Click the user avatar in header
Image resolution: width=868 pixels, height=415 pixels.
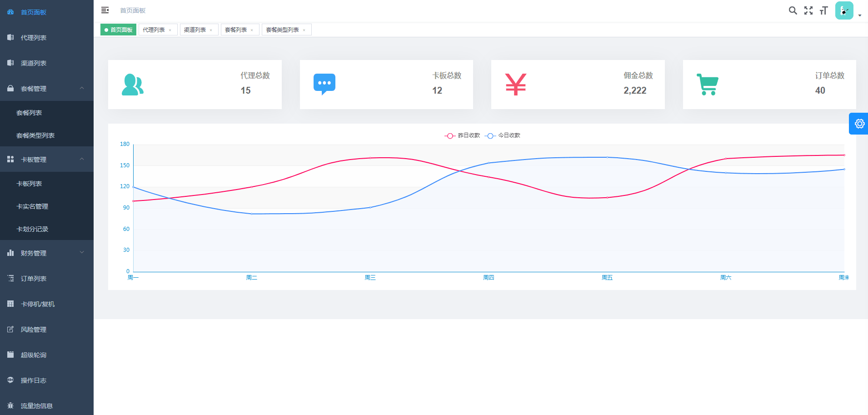pyautogui.click(x=844, y=10)
